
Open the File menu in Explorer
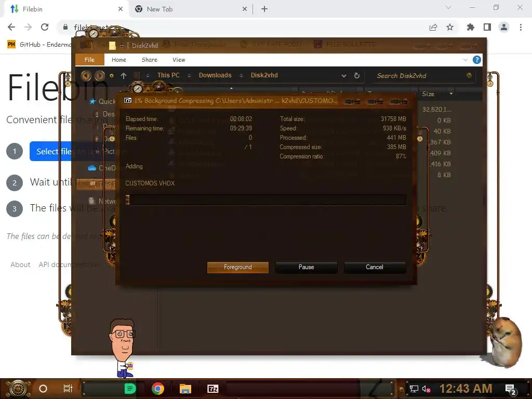pos(89,60)
